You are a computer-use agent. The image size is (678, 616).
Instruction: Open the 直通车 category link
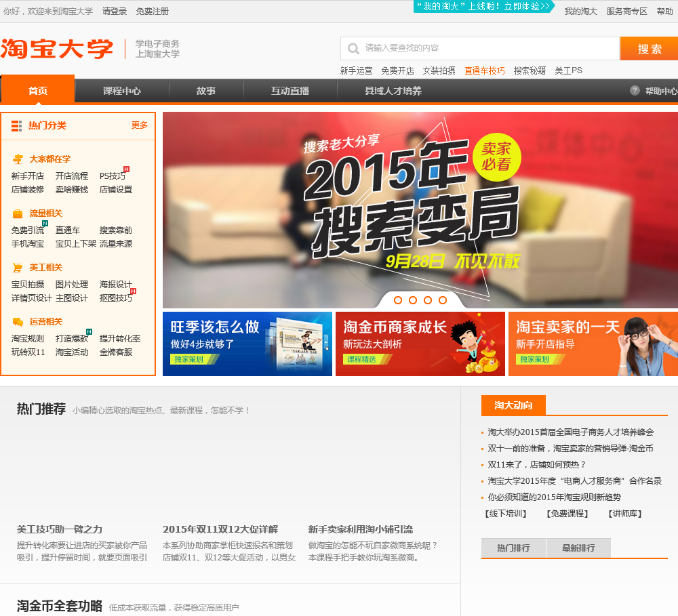click(x=67, y=230)
